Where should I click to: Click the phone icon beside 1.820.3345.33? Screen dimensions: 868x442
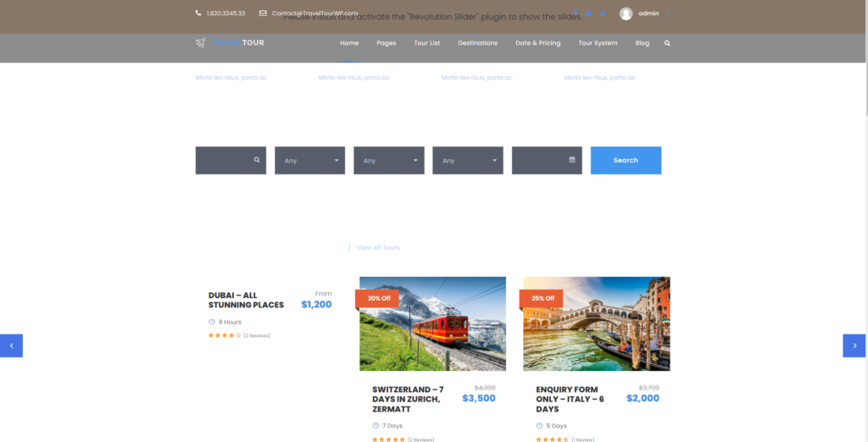[x=198, y=14]
